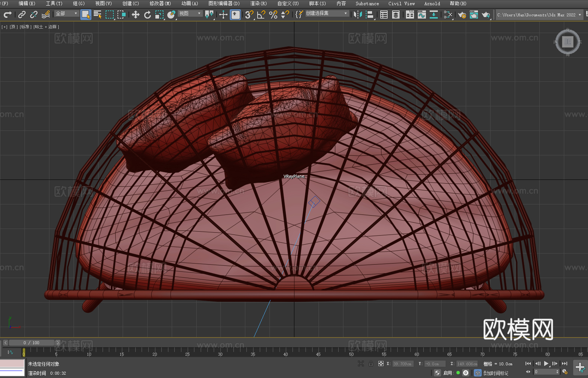This screenshot has width=588, height=378.
Task: Go to end of animation
Action: coord(564,364)
